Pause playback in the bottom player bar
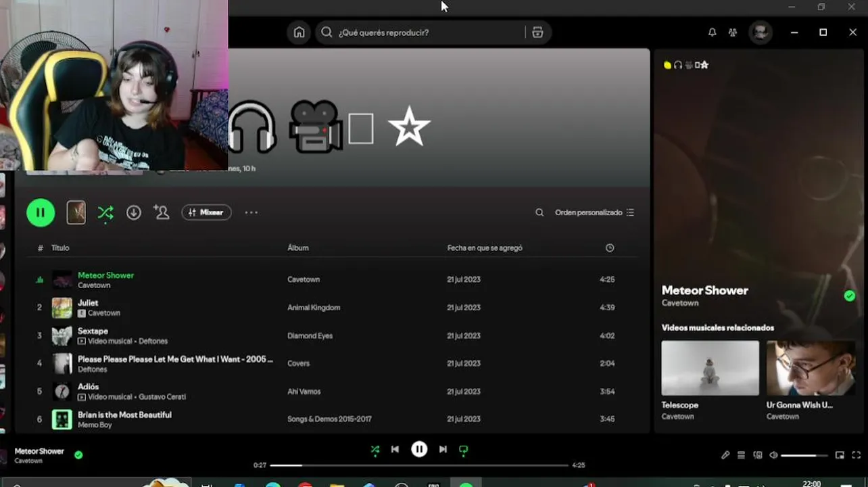Viewport: 868px width, 487px height. click(x=419, y=449)
